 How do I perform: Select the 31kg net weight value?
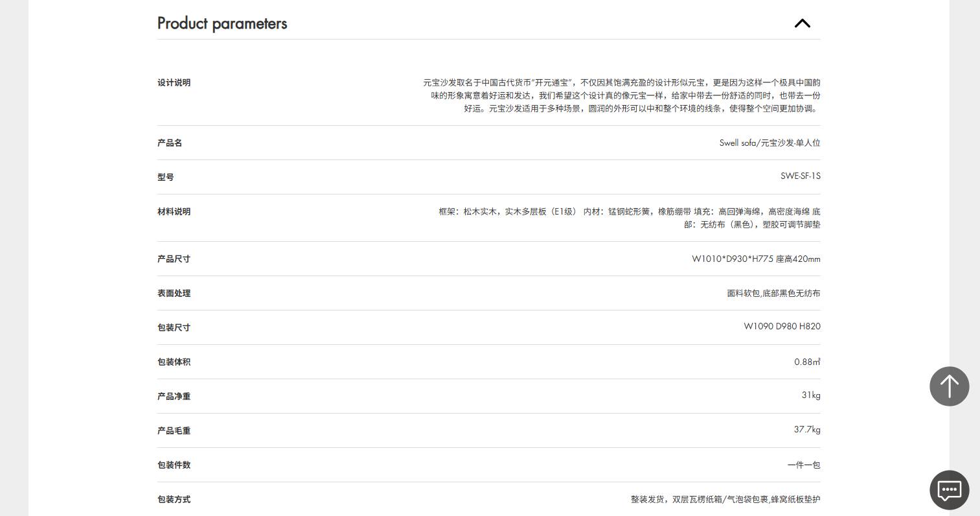(811, 395)
